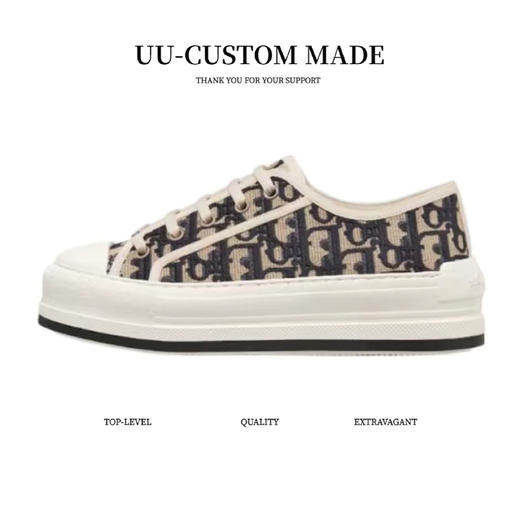Click the TOP-LEVEL label
520x507 pixels.
tap(128, 422)
